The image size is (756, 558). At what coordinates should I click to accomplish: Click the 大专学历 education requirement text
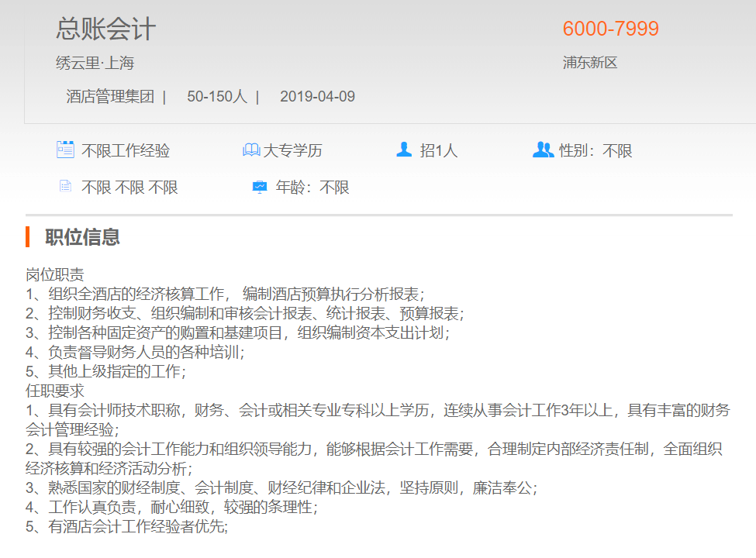(292, 150)
